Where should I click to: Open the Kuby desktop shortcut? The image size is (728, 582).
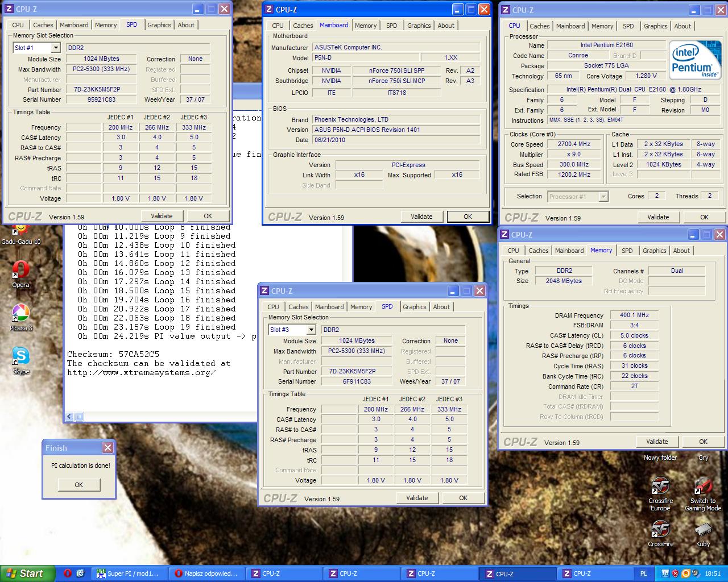[703, 530]
